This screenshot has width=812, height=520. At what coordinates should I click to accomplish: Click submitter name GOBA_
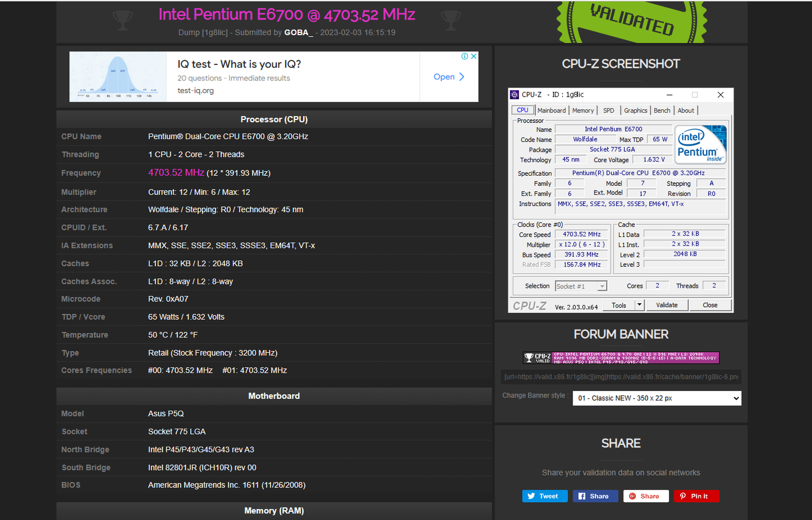tap(298, 33)
